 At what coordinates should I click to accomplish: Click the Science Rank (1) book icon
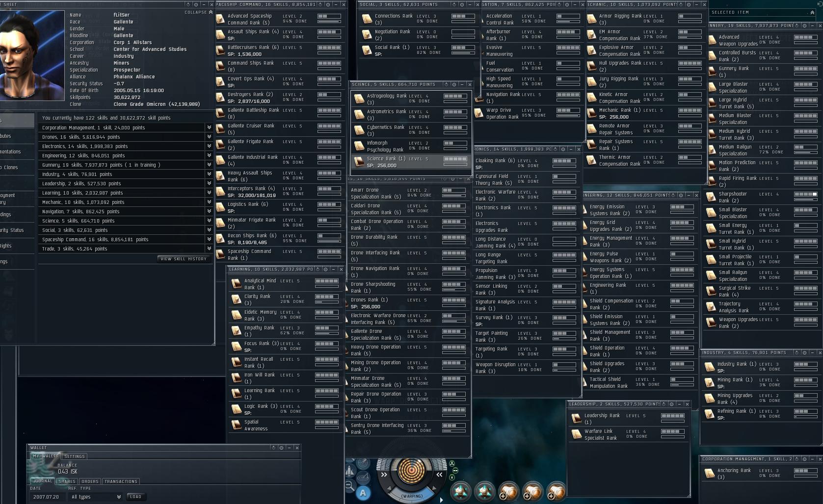(x=359, y=162)
